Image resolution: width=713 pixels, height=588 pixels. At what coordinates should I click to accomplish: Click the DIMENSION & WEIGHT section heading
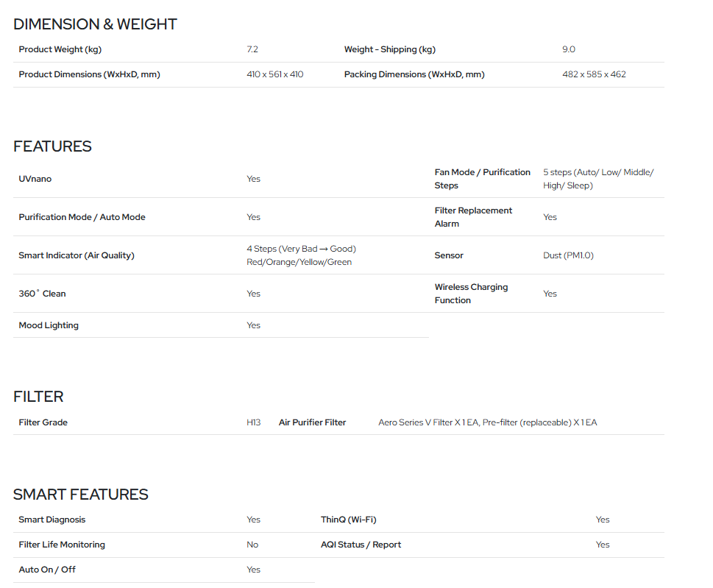point(95,24)
